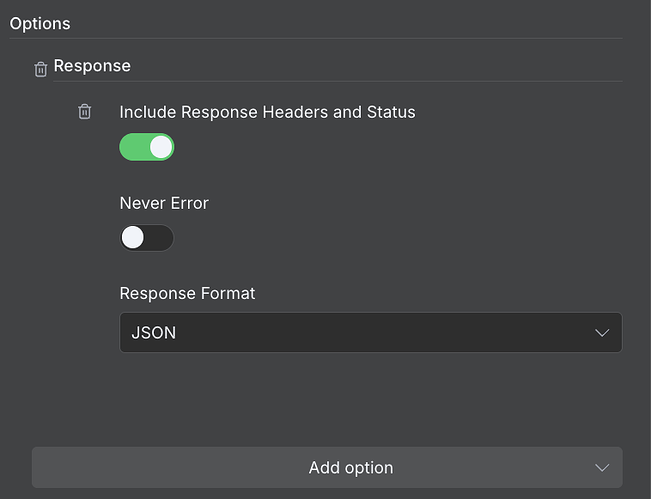651x499 pixels.
Task: Click the trash icon left of Response
Action: point(41,69)
